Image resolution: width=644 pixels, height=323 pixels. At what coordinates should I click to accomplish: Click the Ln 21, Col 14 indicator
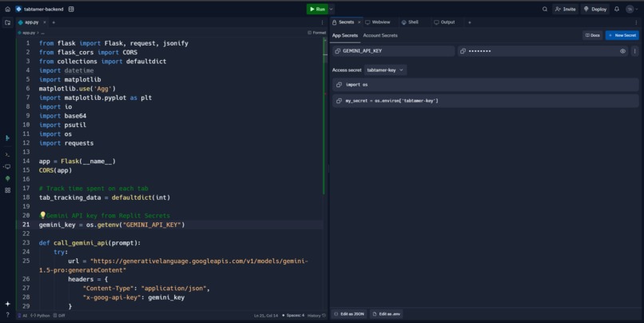(266, 316)
